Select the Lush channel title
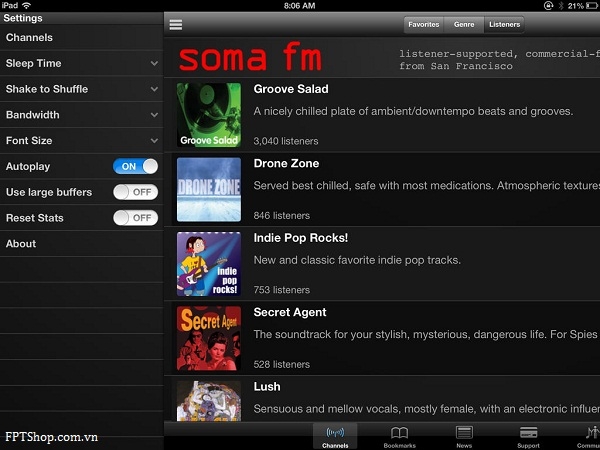Screen dimensions: 600x450 pos(267,386)
